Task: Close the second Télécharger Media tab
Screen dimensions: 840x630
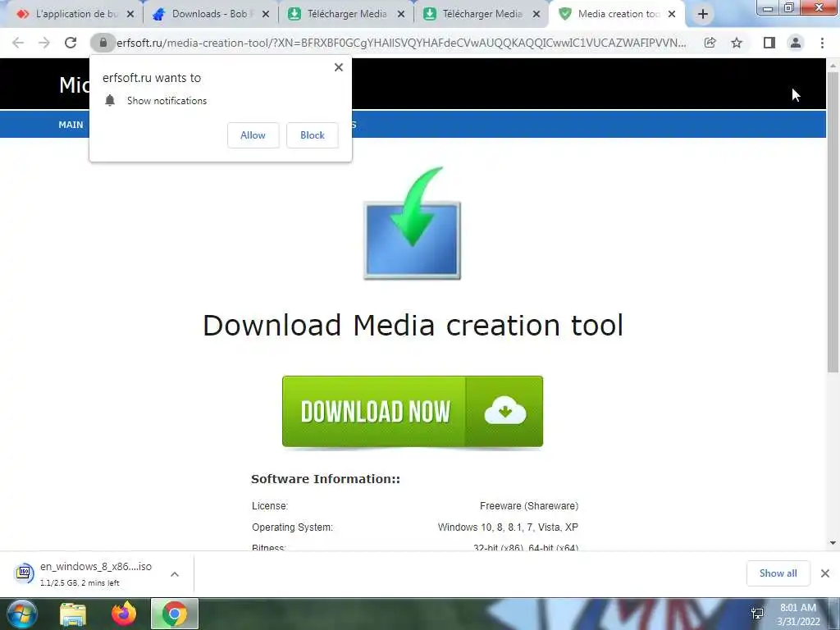Action: [536, 15]
